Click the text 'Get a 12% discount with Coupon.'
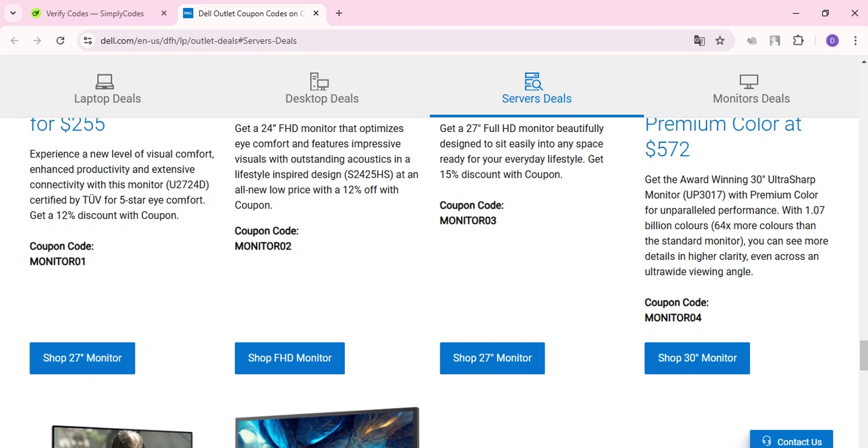Viewport: 868px width, 448px height. [104, 215]
